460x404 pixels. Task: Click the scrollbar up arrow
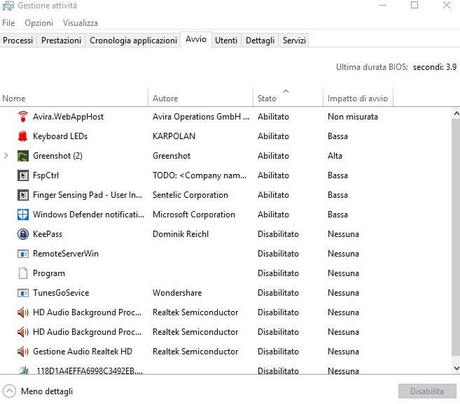(x=456, y=114)
